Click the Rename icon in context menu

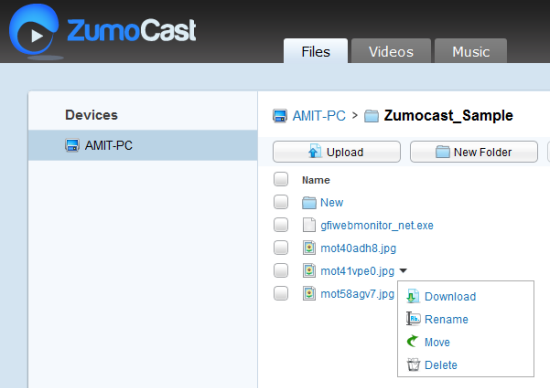pyautogui.click(x=413, y=319)
